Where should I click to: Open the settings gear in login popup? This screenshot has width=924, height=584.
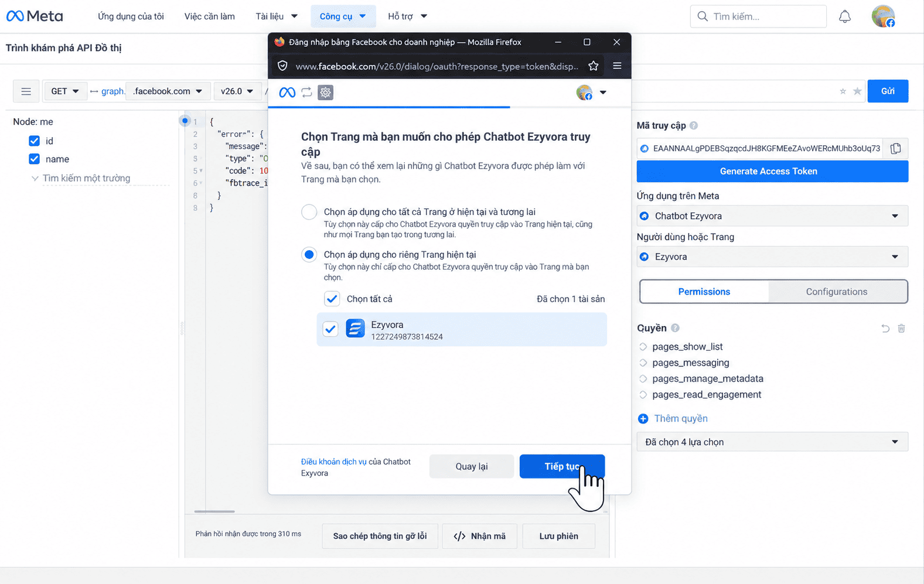pyautogui.click(x=325, y=93)
